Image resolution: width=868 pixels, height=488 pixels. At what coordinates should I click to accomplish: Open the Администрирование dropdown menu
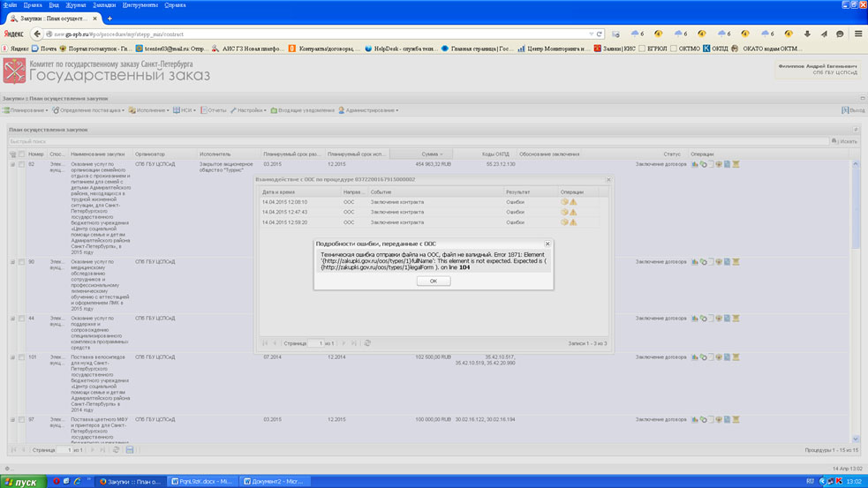(x=368, y=110)
